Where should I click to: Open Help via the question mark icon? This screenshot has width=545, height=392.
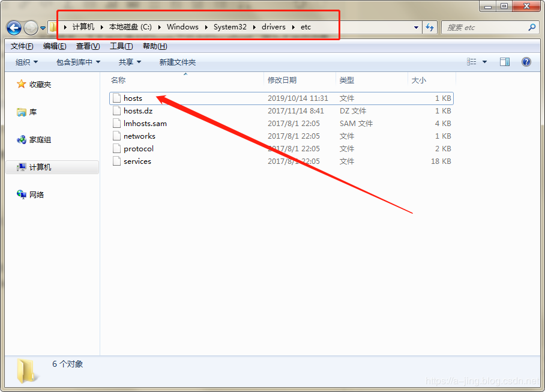pos(526,62)
